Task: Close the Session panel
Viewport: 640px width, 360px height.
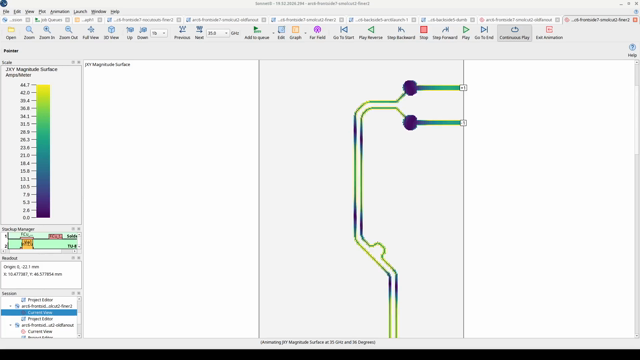Action: point(79,293)
